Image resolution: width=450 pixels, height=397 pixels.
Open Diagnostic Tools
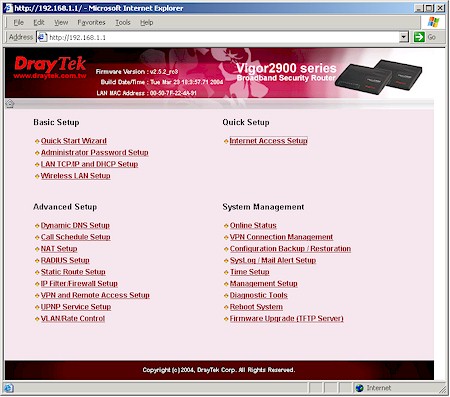(x=259, y=295)
